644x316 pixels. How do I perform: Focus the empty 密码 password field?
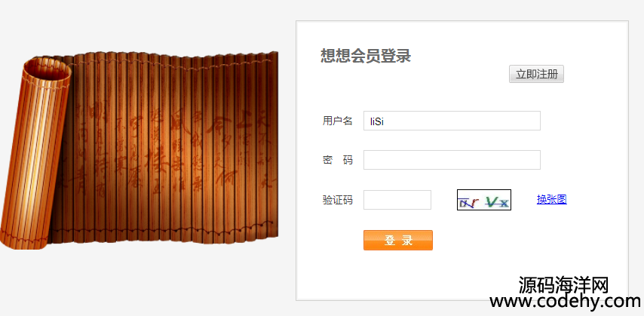point(452,160)
